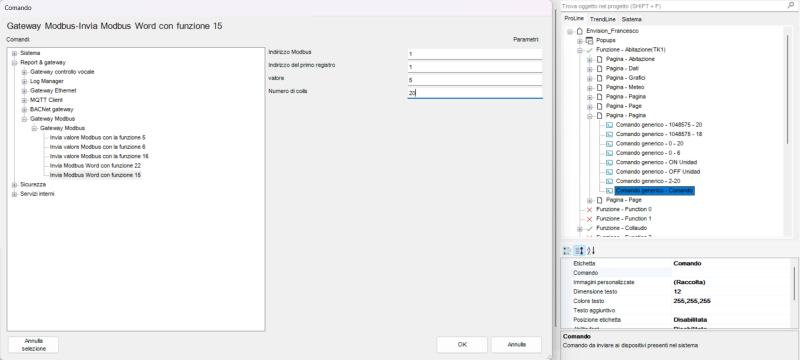This screenshot has height=360, width=800.
Task: Switch property grid to categorized view
Action: (x=567, y=250)
